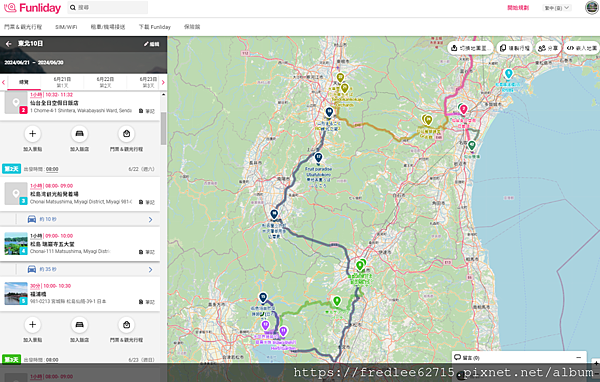The height and width of the screenshot is (382, 600).
Task: Click the switch map layer button
Action: click(x=470, y=48)
